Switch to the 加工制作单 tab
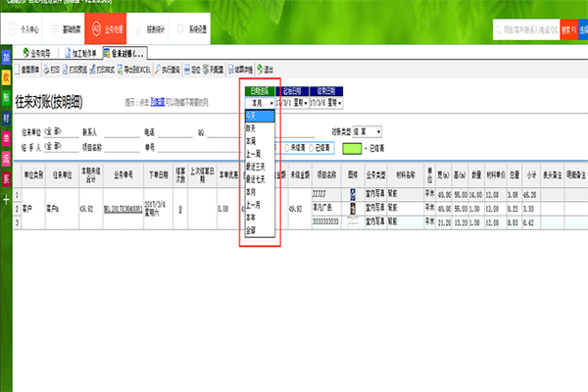The image size is (588, 392). 80,52
